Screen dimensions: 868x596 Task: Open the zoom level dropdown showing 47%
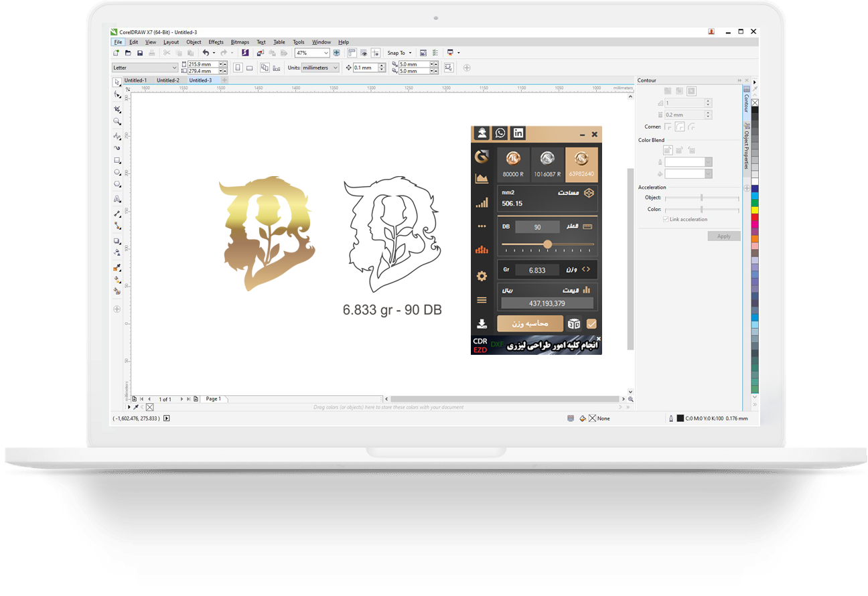click(327, 52)
